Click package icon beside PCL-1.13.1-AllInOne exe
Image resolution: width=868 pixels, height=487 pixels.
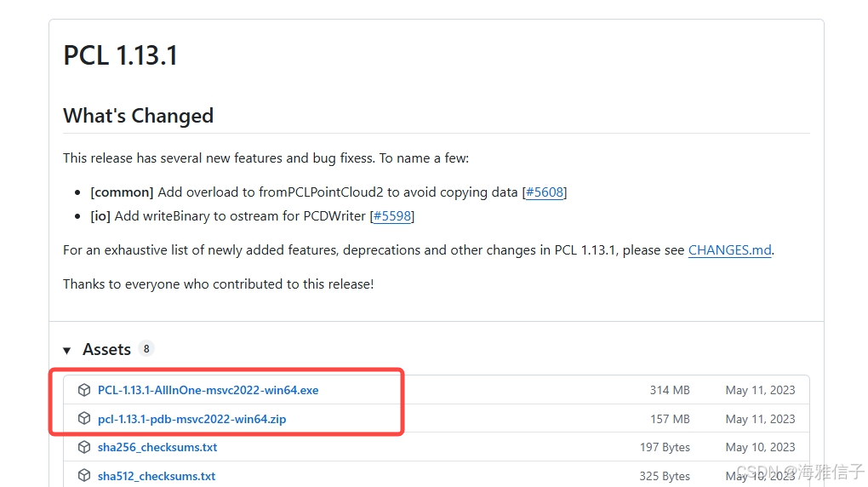84,390
